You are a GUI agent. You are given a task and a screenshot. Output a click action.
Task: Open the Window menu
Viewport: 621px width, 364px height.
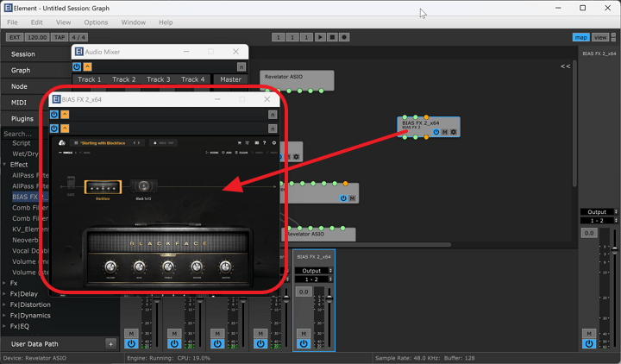coord(134,22)
